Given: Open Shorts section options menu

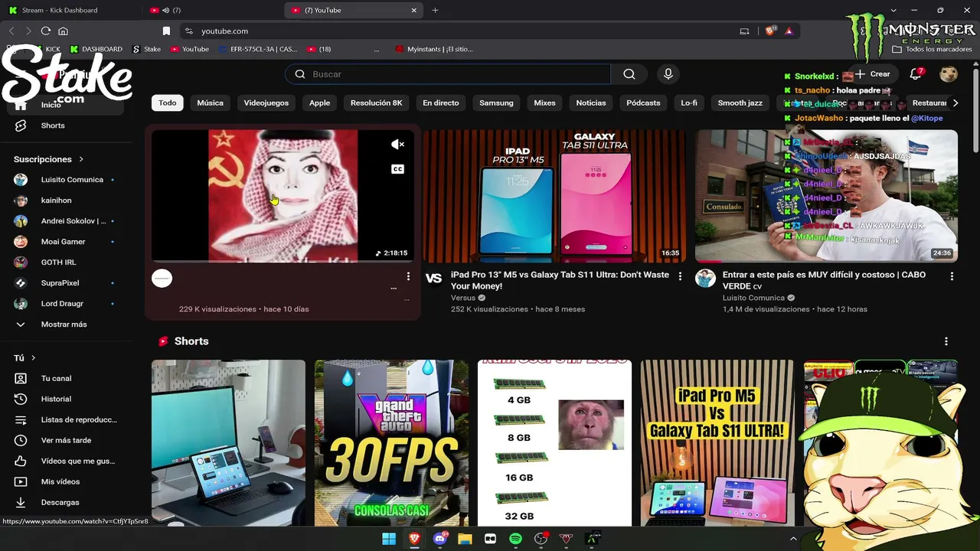Looking at the screenshot, I should coord(946,341).
